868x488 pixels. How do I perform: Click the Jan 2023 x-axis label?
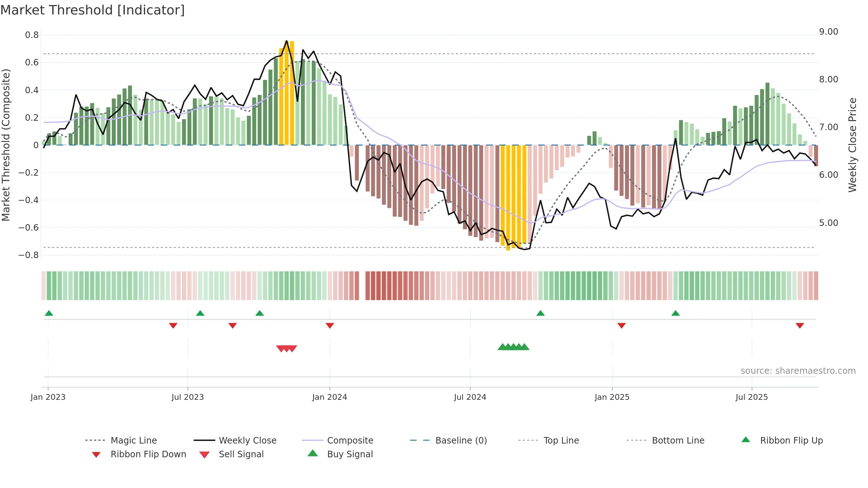pyautogui.click(x=48, y=397)
